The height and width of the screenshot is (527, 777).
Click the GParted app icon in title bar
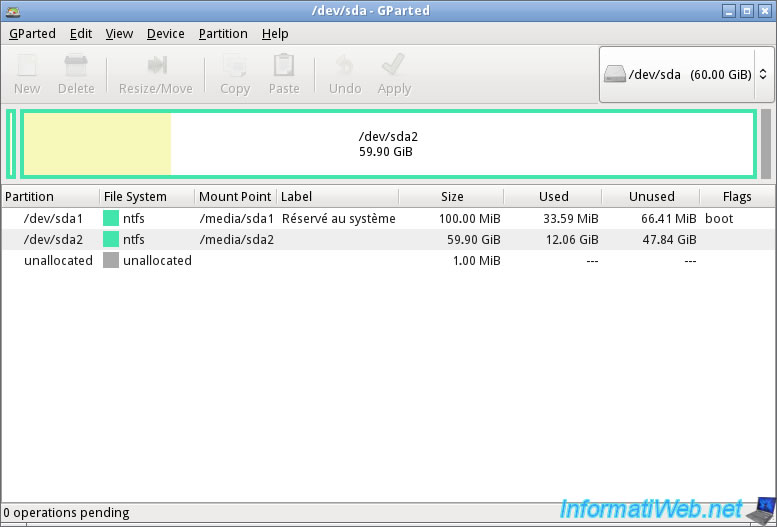coord(12,11)
